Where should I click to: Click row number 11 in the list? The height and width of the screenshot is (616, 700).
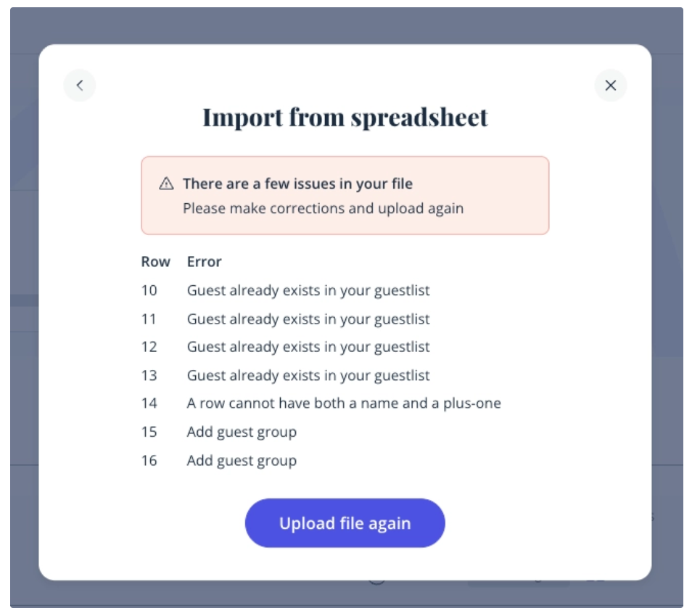[x=149, y=319]
